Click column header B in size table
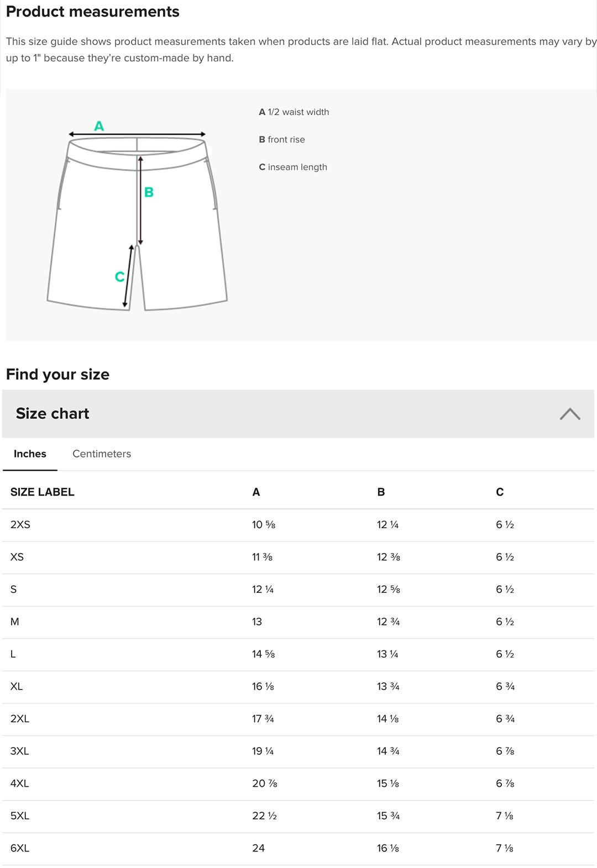This screenshot has width=597, height=868. tap(381, 492)
